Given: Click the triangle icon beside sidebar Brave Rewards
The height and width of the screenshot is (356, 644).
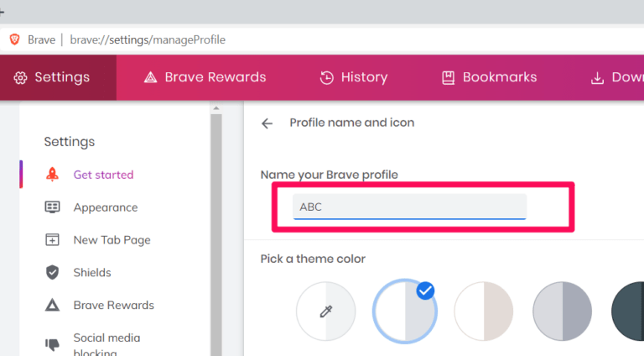Looking at the screenshot, I should click(52, 305).
